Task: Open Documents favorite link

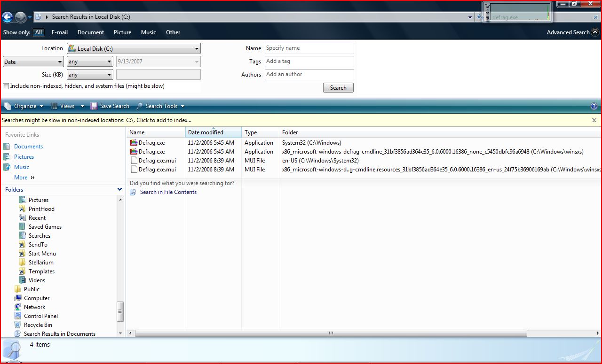Action: click(x=28, y=147)
